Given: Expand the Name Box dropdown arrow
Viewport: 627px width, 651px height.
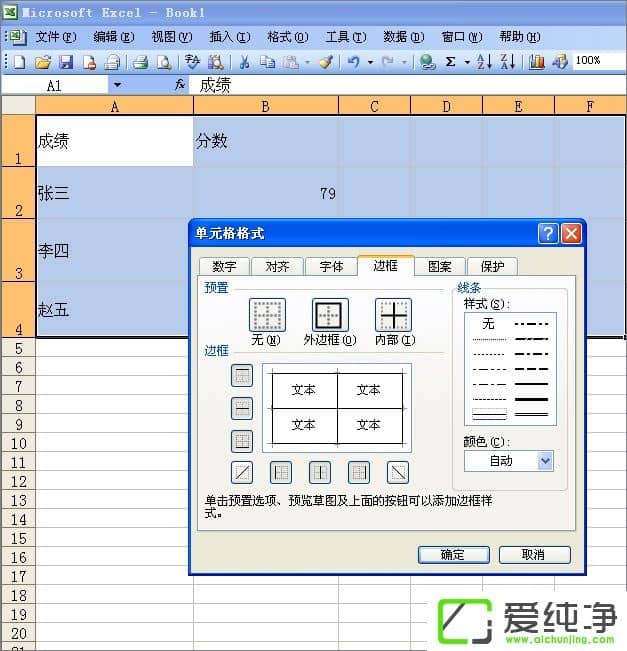Looking at the screenshot, I should 118,85.
